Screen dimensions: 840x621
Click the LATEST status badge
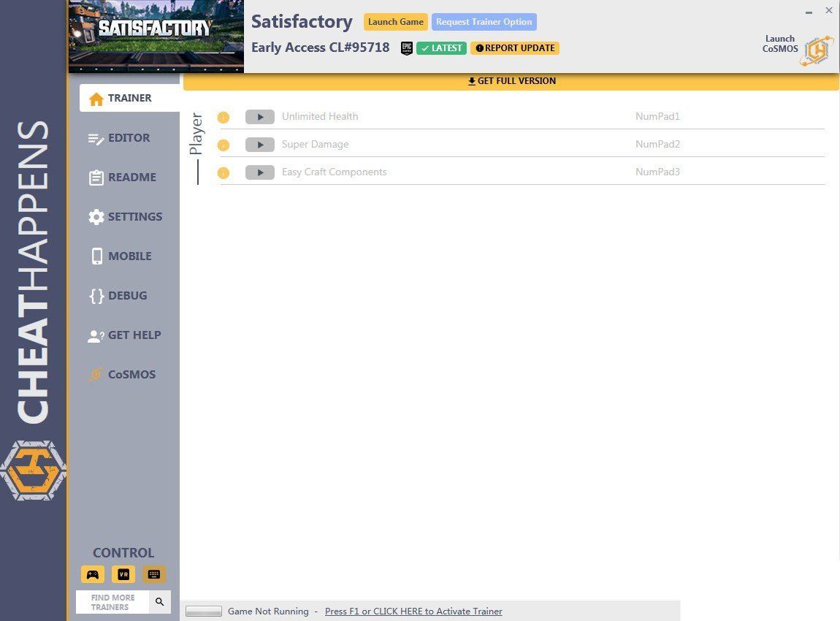441,48
